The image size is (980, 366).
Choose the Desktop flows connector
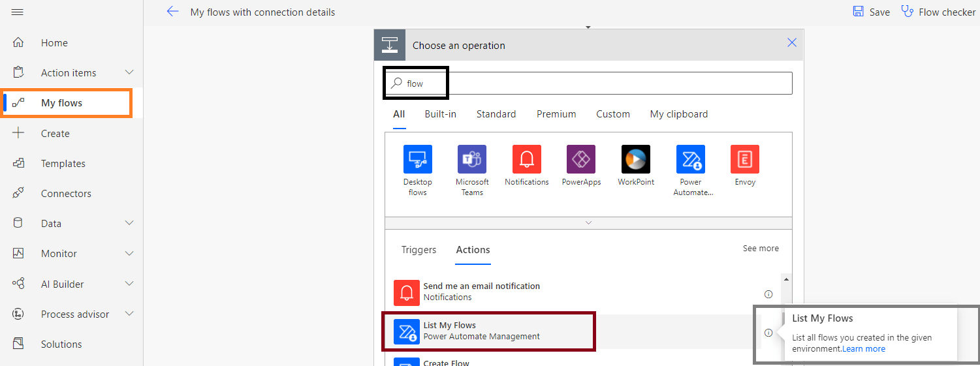(x=418, y=170)
